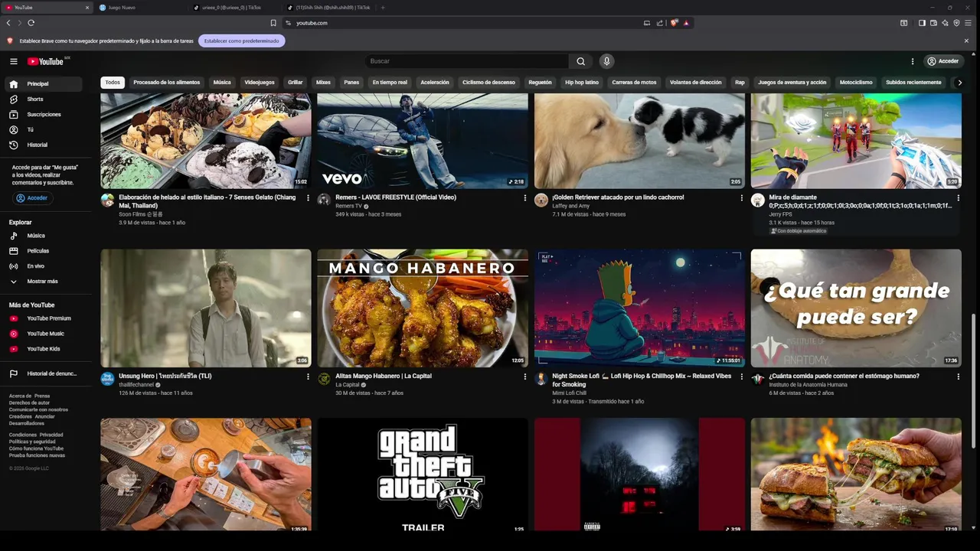
Task: Open options for Alitas Mango Habanero video
Action: [525, 377]
